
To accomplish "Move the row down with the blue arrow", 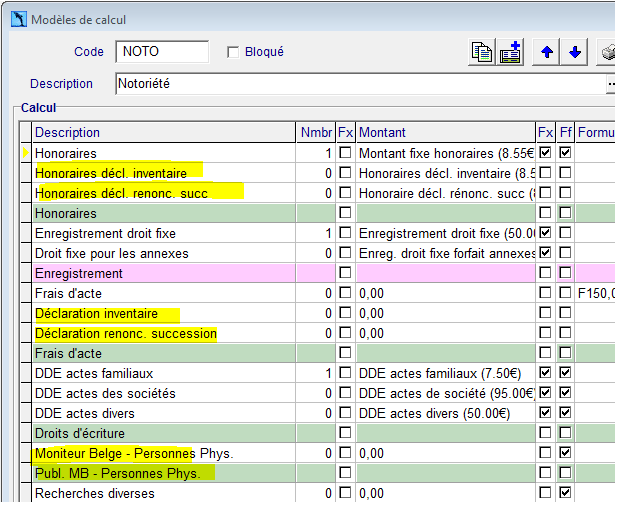I will coord(574,52).
